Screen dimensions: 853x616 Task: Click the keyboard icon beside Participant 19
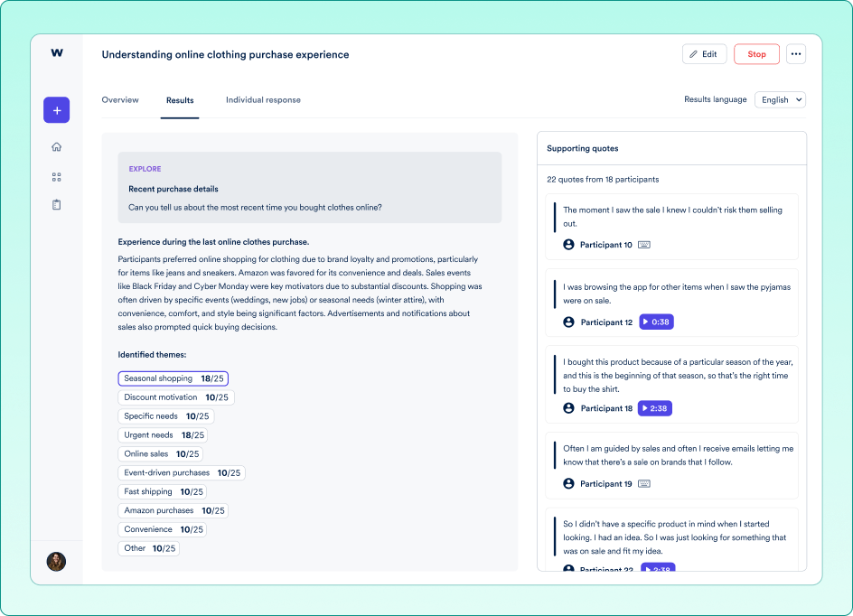643,484
